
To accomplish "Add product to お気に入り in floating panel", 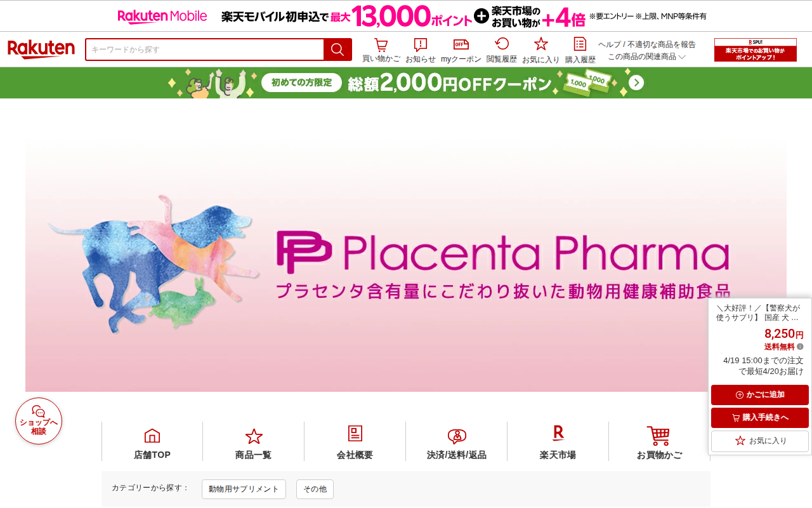I will tap(760, 441).
